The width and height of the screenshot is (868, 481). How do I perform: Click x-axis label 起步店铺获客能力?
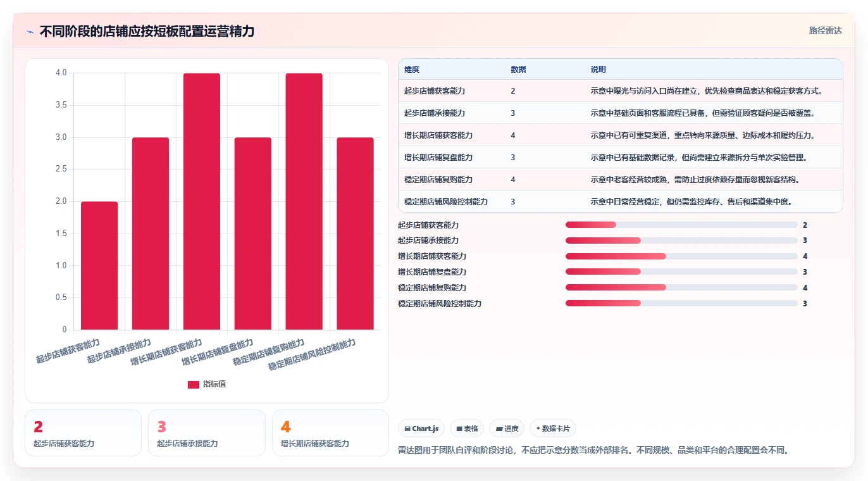point(68,351)
